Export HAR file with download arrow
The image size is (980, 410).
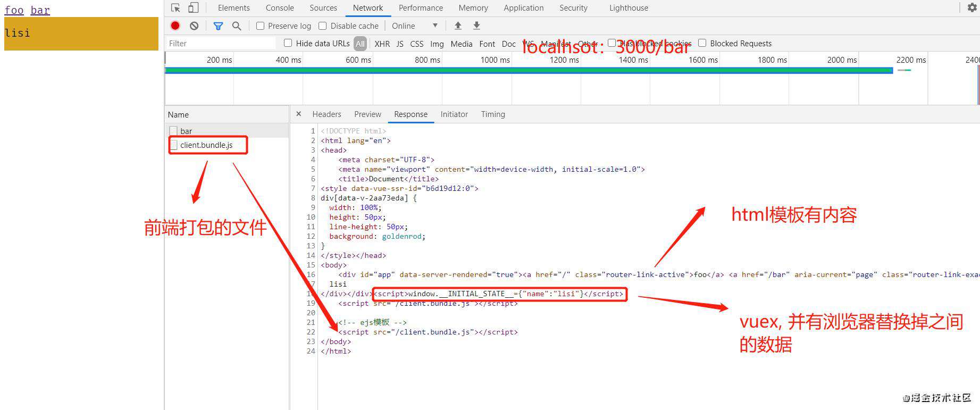click(477, 26)
